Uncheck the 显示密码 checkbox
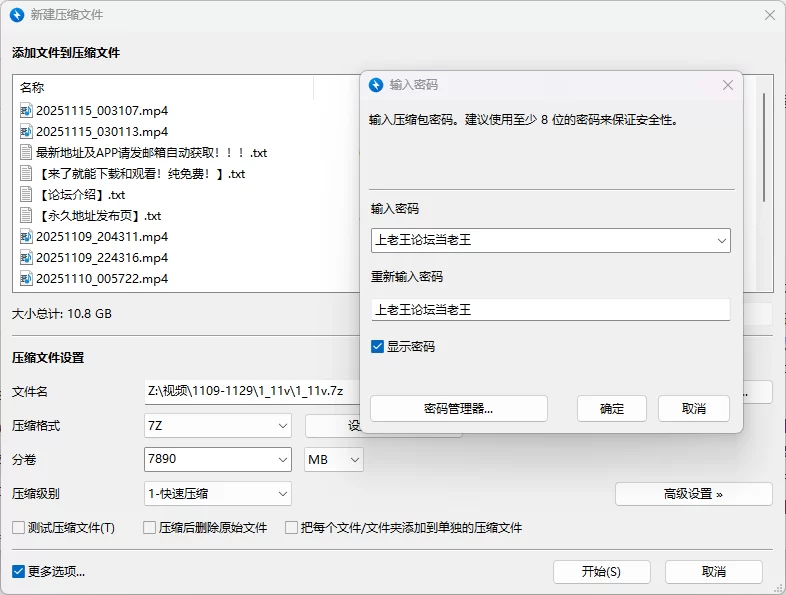 click(377, 347)
